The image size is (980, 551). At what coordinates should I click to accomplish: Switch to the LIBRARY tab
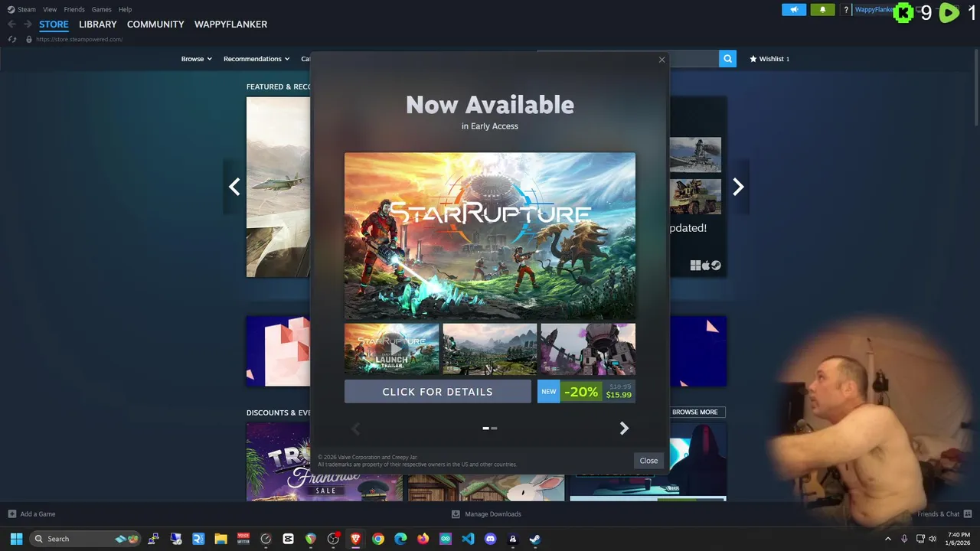pos(98,24)
